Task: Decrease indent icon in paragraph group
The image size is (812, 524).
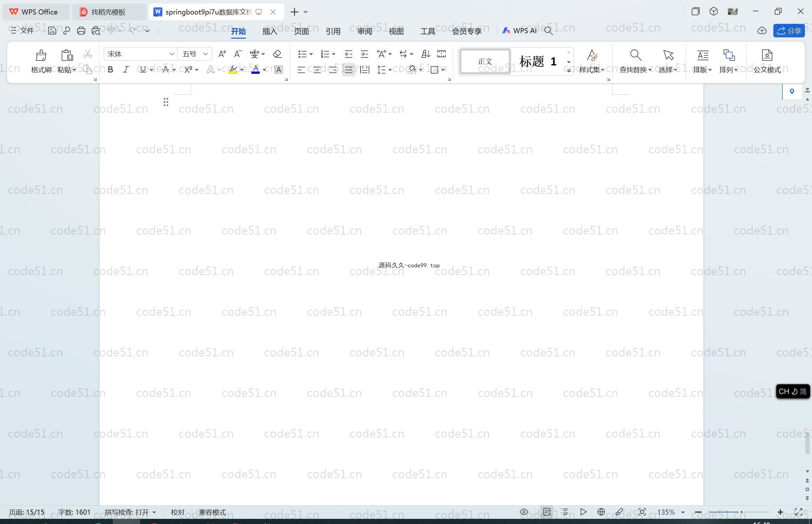Action: click(x=348, y=54)
